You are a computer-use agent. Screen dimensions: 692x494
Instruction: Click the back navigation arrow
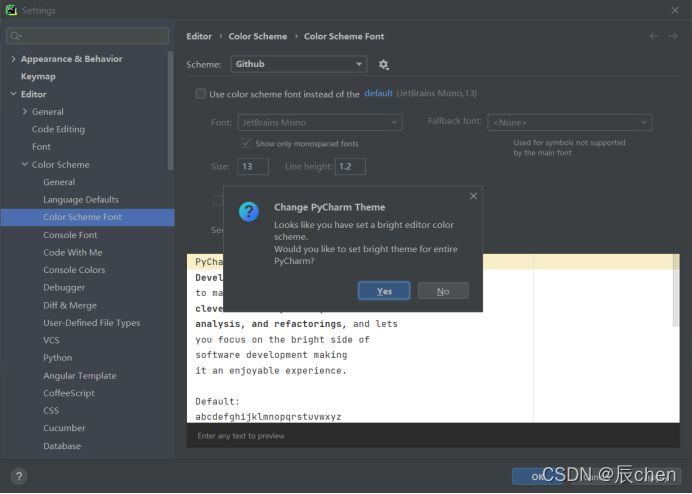tap(654, 36)
